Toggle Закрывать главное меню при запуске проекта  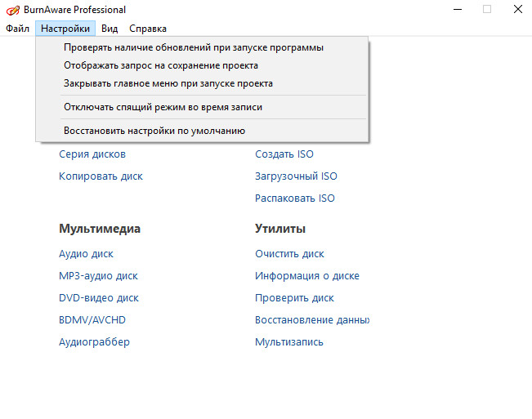[202, 83]
